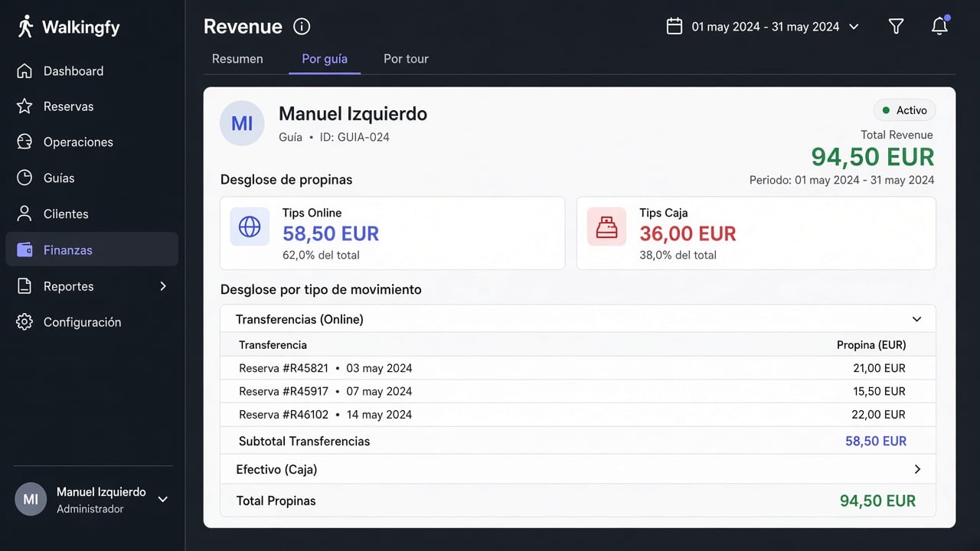
Task: Go to Guías section
Action: tap(92, 178)
